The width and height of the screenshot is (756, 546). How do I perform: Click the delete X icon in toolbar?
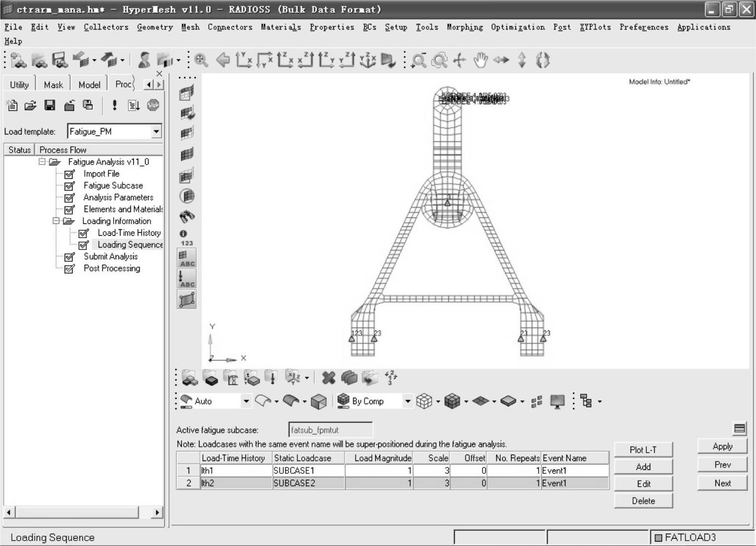coord(328,378)
